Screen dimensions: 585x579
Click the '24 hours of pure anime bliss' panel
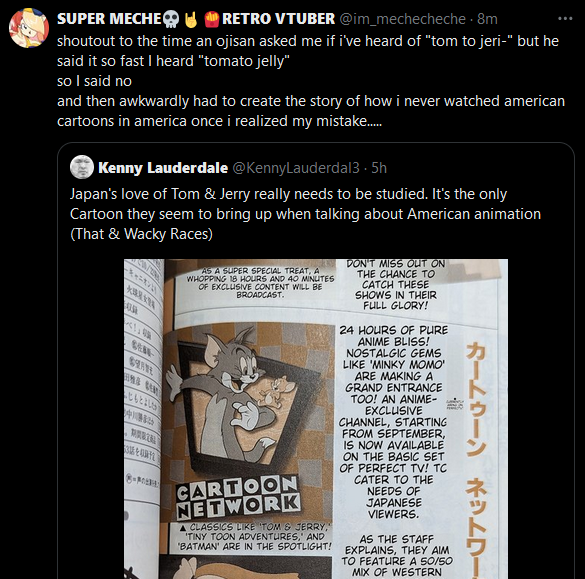[393, 422]
